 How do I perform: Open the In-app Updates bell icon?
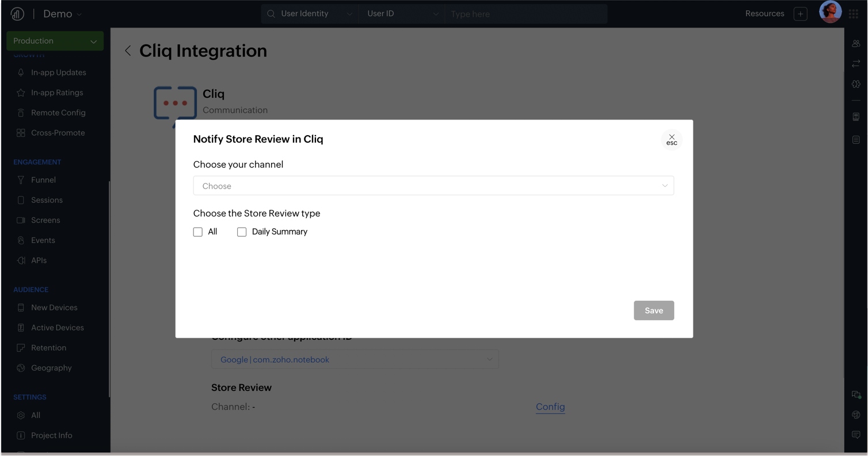pos(21,72)
